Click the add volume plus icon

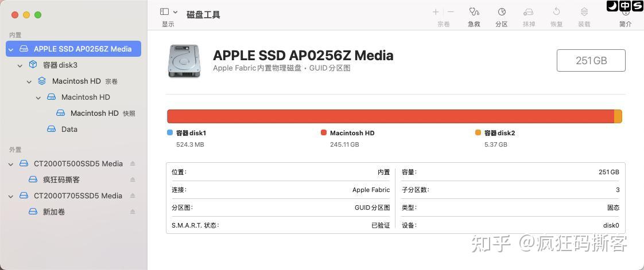click(x=436, y=12)
